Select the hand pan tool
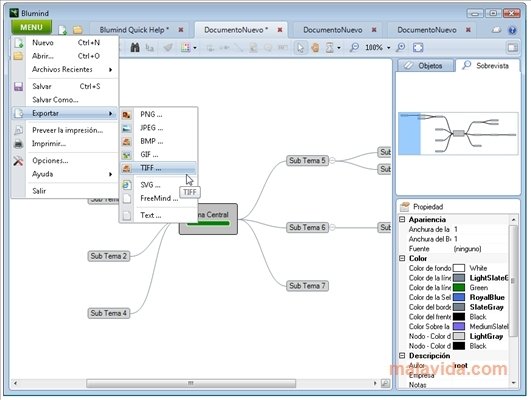531x400 pixels. point(315,47)
